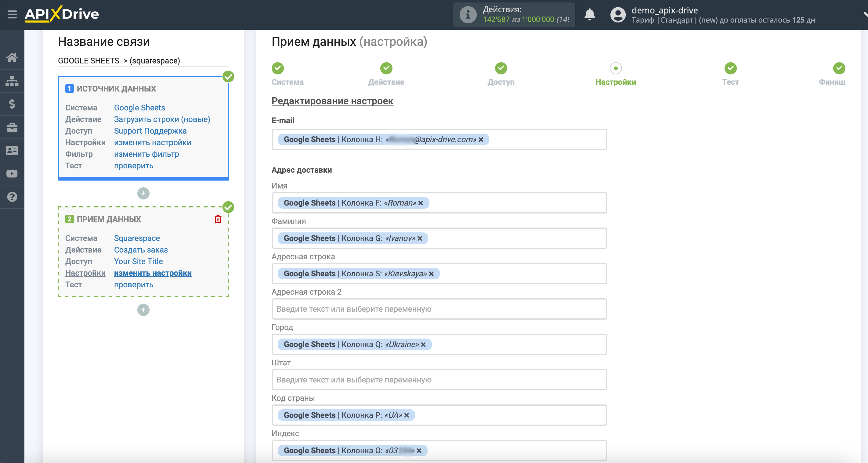The width and height of the screenshot is (868, 463).
Task: Click into the Имя field
Action: (x=439, y=203)
